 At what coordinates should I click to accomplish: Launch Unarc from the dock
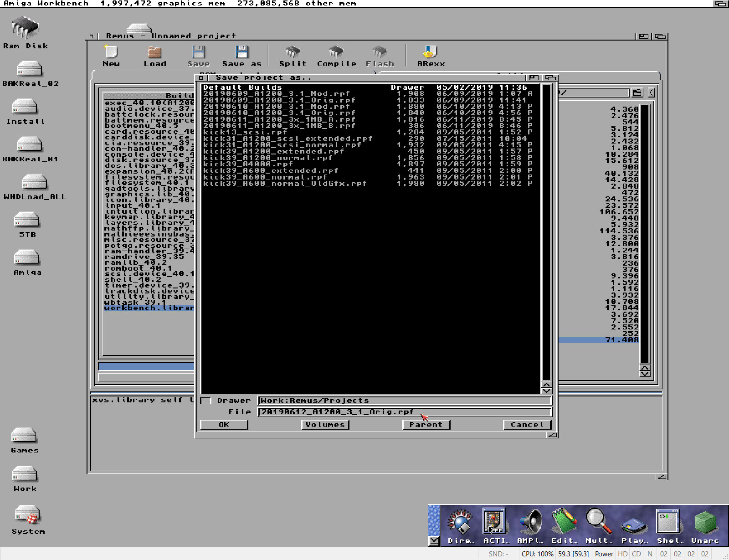click(x=704, y=526)
